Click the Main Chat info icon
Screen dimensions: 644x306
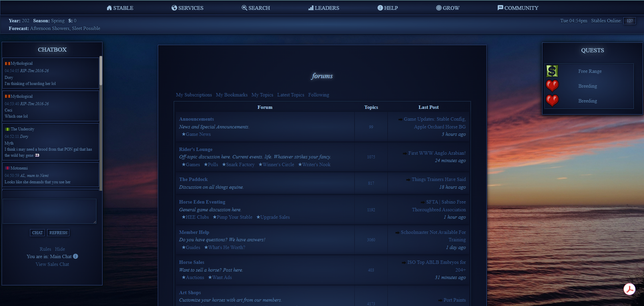coord(75,256)
